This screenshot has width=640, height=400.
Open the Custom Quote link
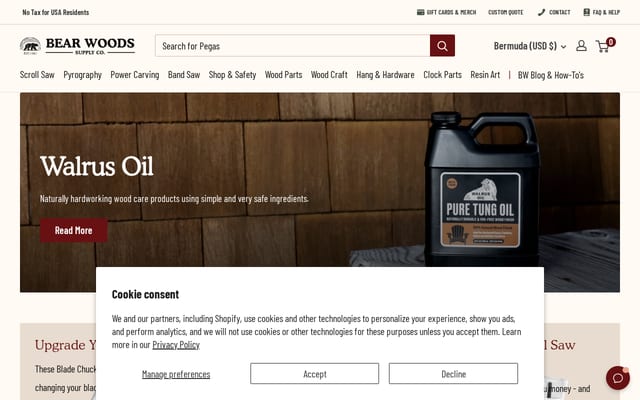[x=506, y=12]
